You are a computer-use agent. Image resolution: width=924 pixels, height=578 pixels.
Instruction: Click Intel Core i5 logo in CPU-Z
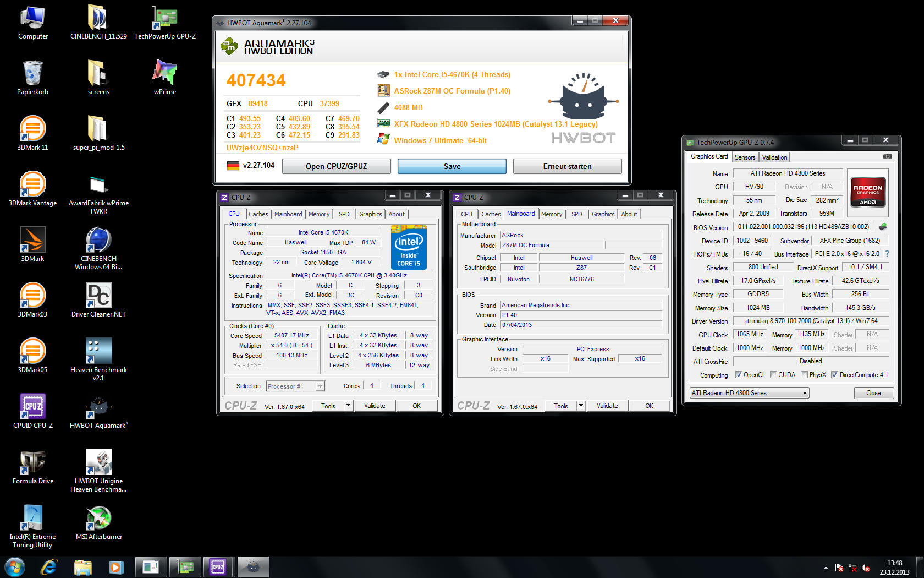pos(409,248)
